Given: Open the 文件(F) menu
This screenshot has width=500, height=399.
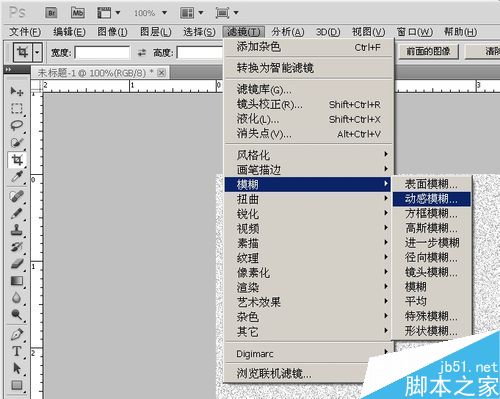Looking at the screenshot, I should (25, 32).
